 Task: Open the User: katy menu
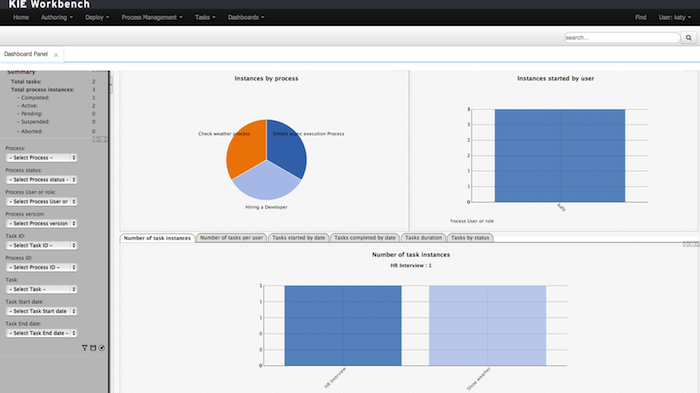pyautogui.click(x=675, y=17)
